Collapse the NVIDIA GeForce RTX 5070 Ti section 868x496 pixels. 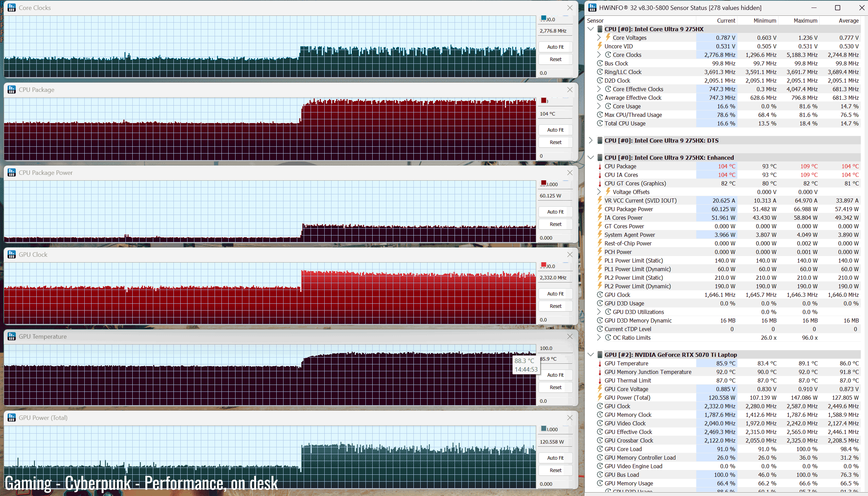pos(591,354)
